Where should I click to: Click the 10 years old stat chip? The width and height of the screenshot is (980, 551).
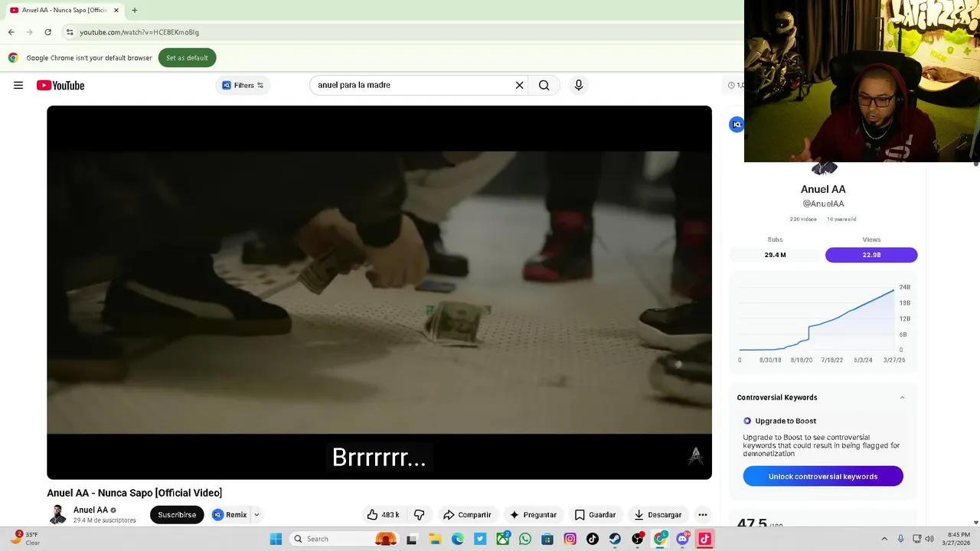pyautogui.click(x=841, y=219)
